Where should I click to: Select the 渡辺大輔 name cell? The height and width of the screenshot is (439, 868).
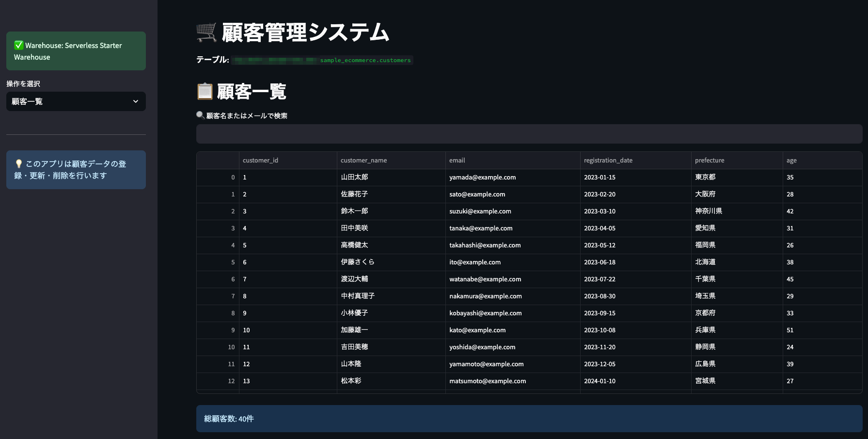point(391,279)
